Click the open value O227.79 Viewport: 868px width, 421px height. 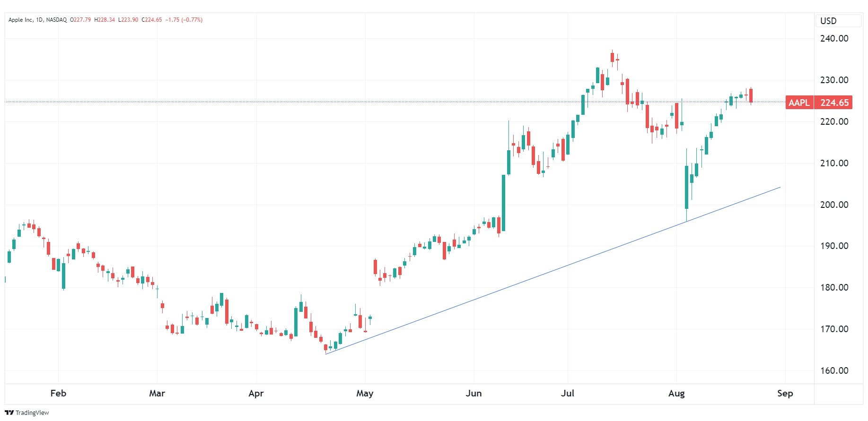point(80,20)
